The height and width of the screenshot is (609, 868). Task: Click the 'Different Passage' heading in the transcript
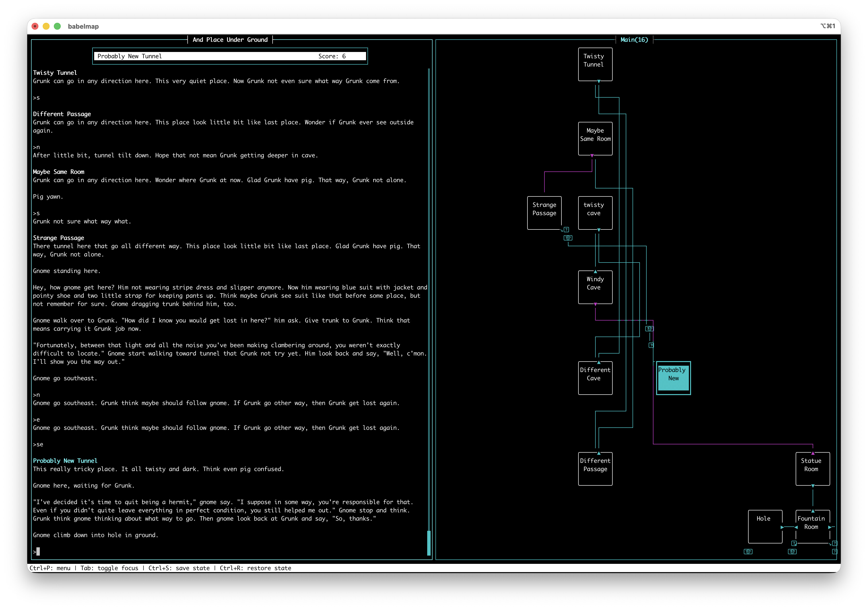pos(62,114)
